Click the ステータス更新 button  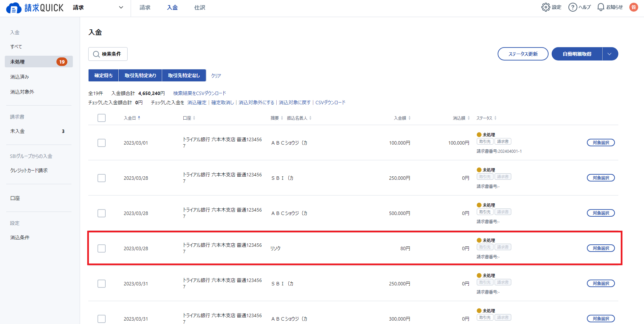pos(523,54)
